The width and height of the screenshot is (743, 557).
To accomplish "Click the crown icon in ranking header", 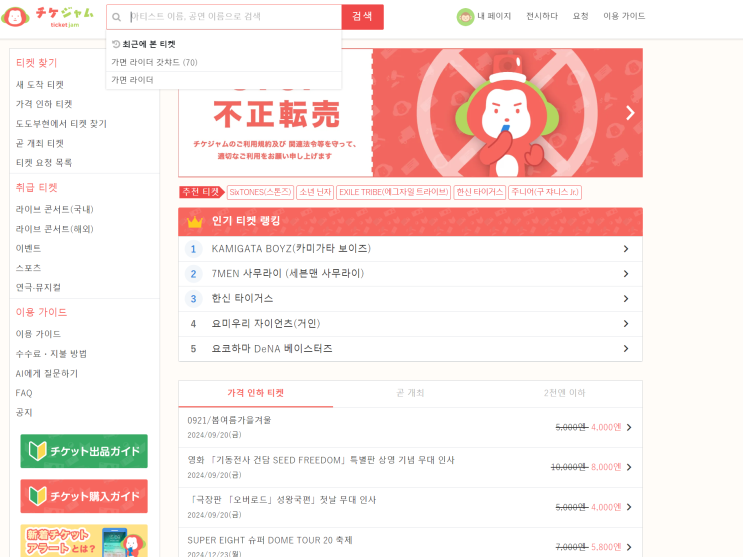I will [195, 221].
